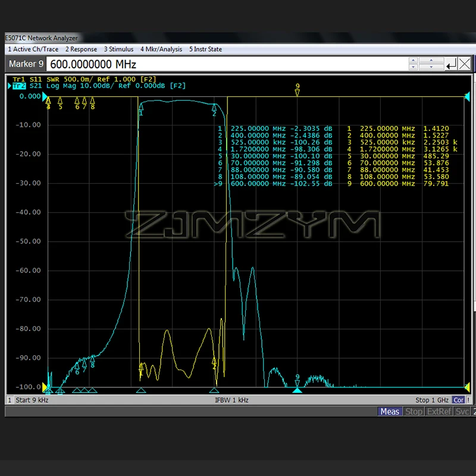The image size is (476, 476).
Task: Click the cyan reference triangle at 0.000 level
Action: [45, 97]
